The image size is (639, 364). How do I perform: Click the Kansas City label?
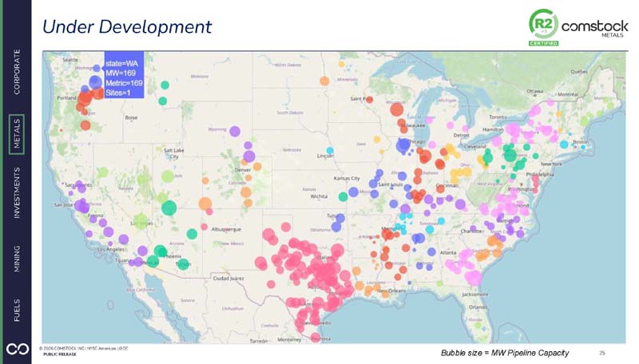(x=347, y=178)
